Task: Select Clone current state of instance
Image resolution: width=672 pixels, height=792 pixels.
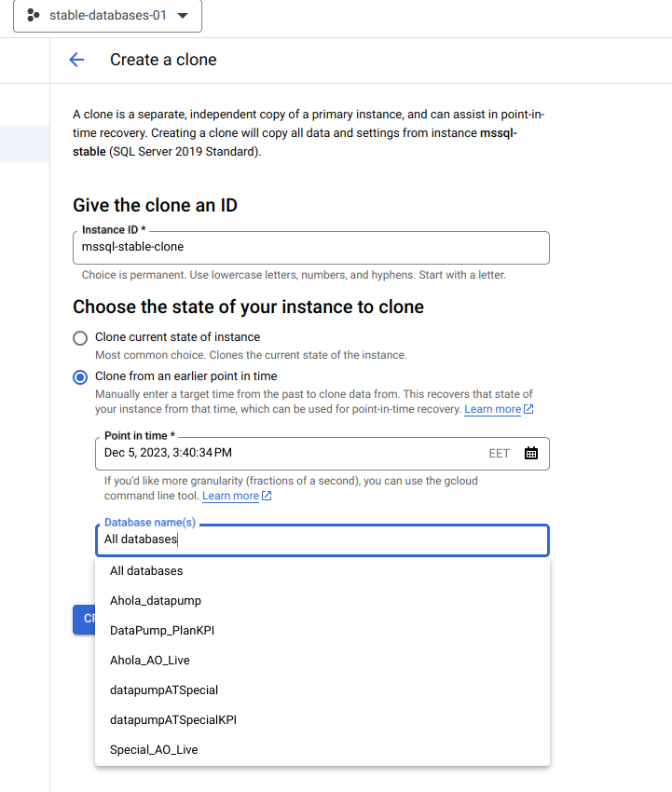Action: coord(80,338)
